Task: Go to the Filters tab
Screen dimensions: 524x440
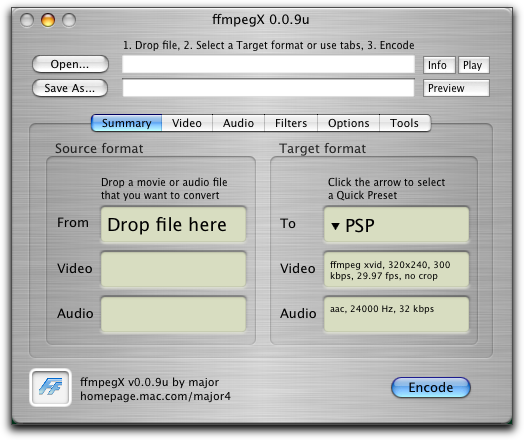Action: [x=291, y=123]
